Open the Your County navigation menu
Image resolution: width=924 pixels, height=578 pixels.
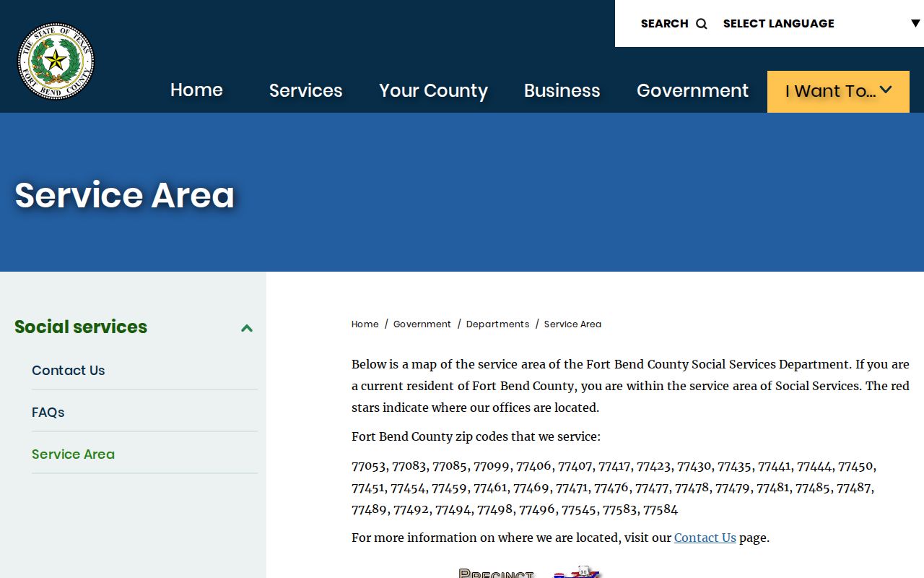434,90
